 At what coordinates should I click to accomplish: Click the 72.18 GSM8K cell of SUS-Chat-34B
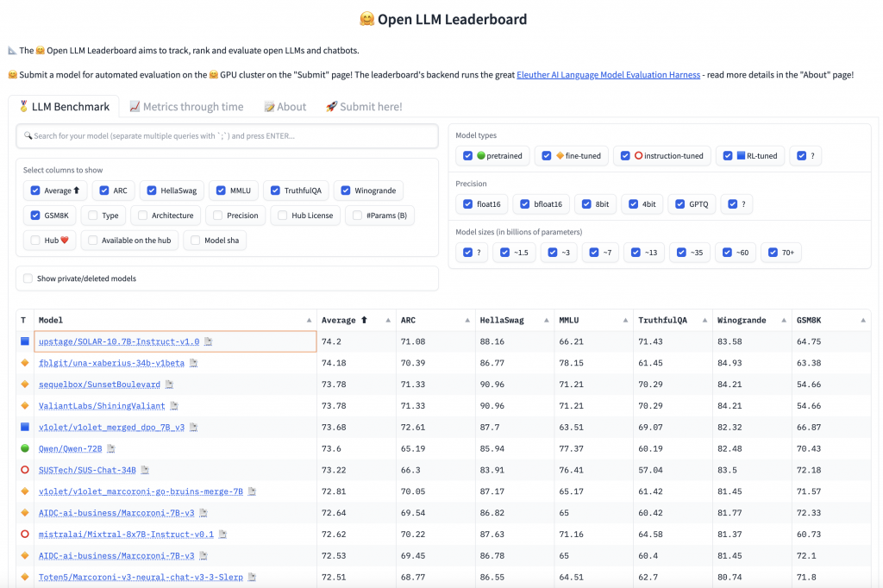point(831,470)
